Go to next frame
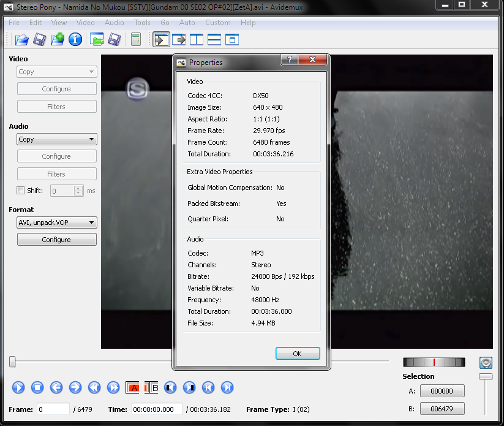 point(75,387)
